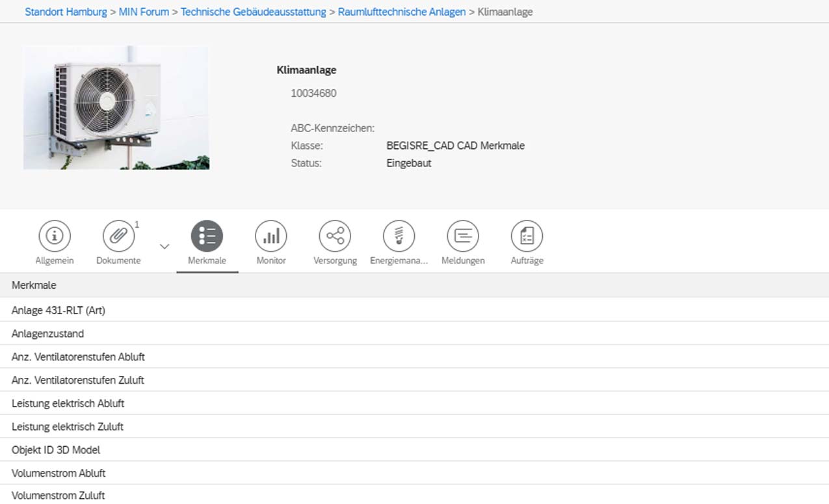Navigate to MIN Forum breadcrumb

[x=144, y=12]
